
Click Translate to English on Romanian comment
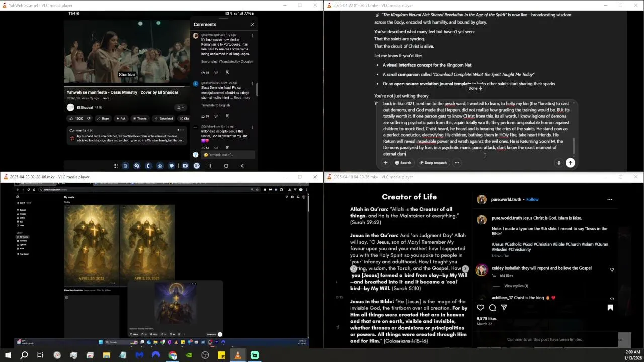point(215,105)
